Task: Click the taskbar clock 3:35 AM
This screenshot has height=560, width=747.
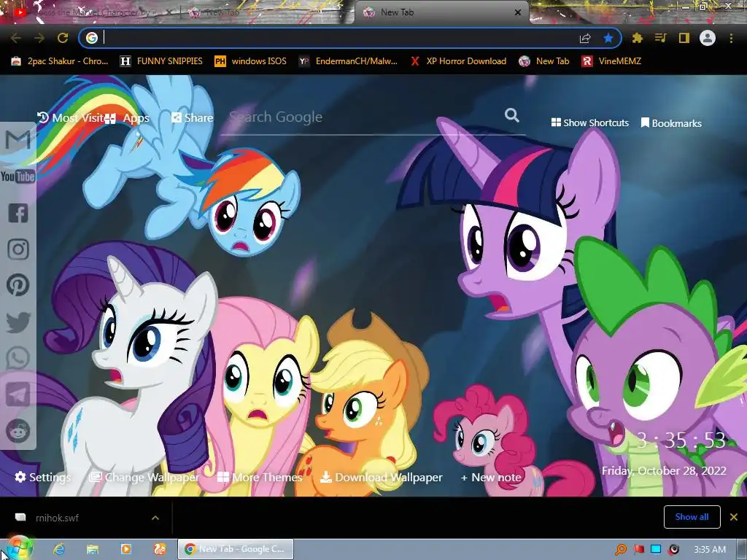Action: pos(710,550)
